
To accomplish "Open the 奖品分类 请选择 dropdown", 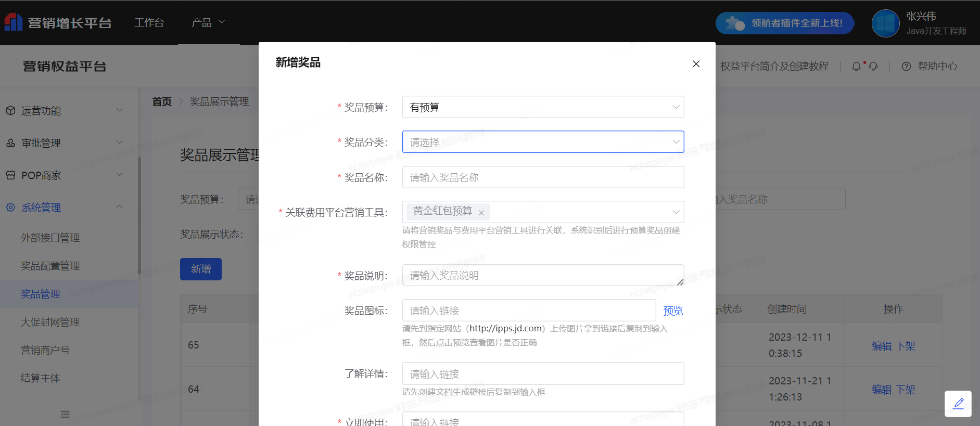I will 543,142.
